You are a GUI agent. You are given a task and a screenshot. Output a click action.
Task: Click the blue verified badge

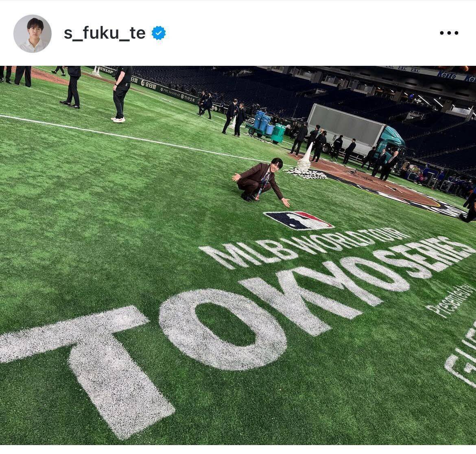point(159,33)
